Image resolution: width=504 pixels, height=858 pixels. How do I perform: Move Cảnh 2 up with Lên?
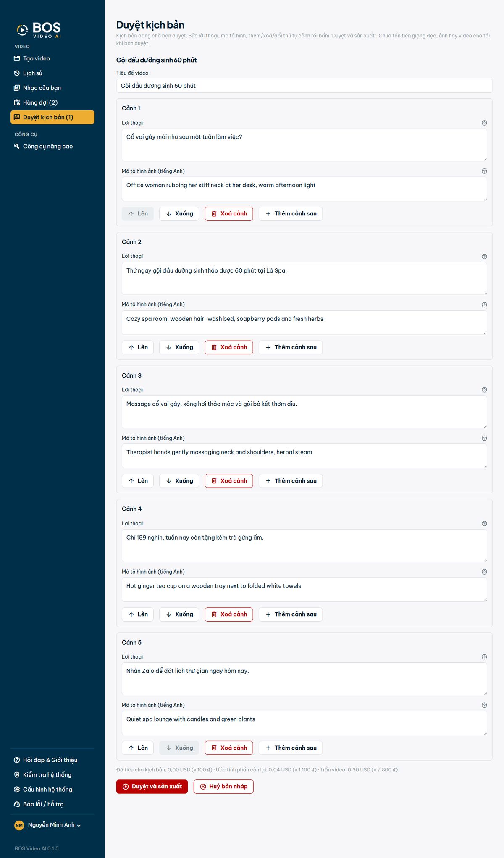(x=138, y=347)
